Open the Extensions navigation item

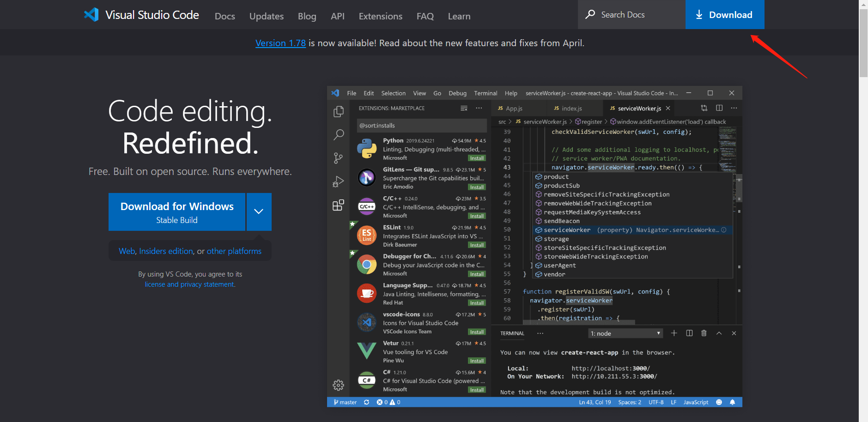[381, 16]
